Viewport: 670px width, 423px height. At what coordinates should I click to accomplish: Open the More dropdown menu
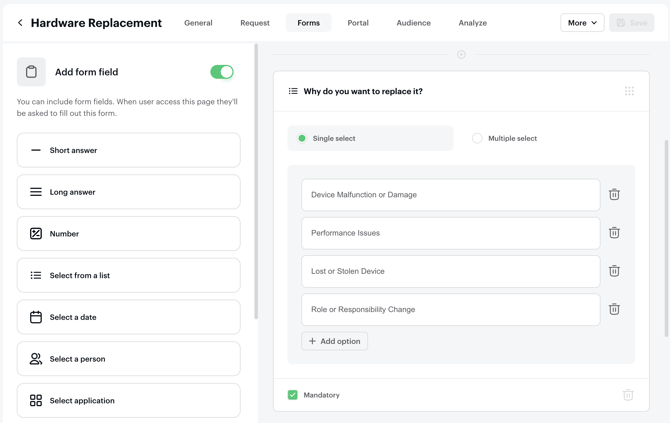tap(581, 23)
